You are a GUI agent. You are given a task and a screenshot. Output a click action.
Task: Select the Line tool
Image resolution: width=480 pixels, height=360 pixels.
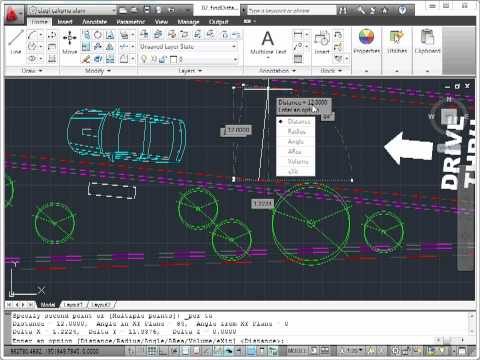click(16, 42)
